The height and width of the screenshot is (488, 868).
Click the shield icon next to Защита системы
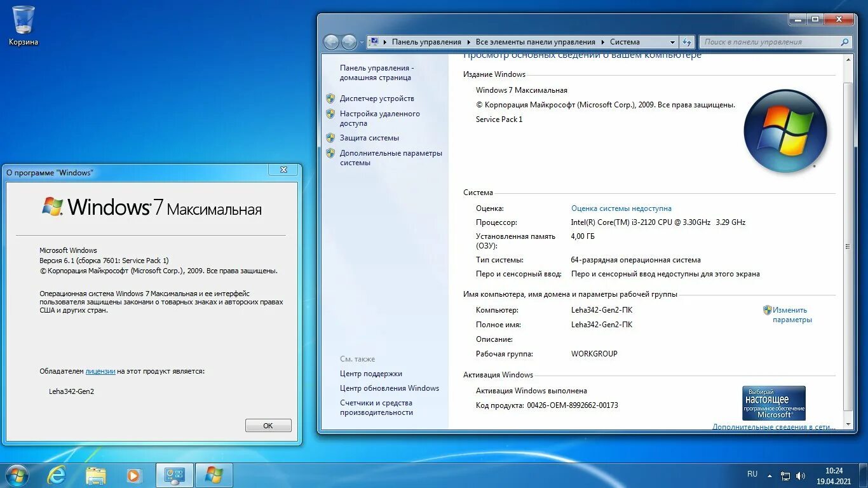(330, 138)
